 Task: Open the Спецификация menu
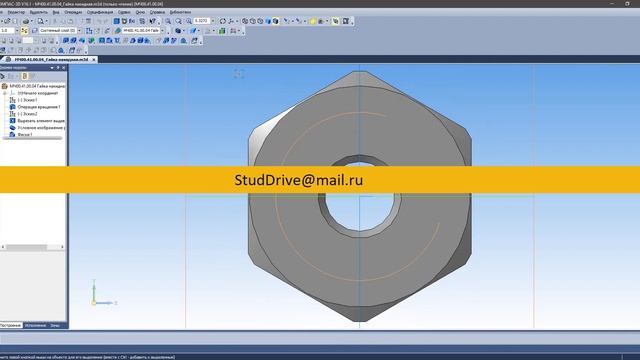point(100,12)
